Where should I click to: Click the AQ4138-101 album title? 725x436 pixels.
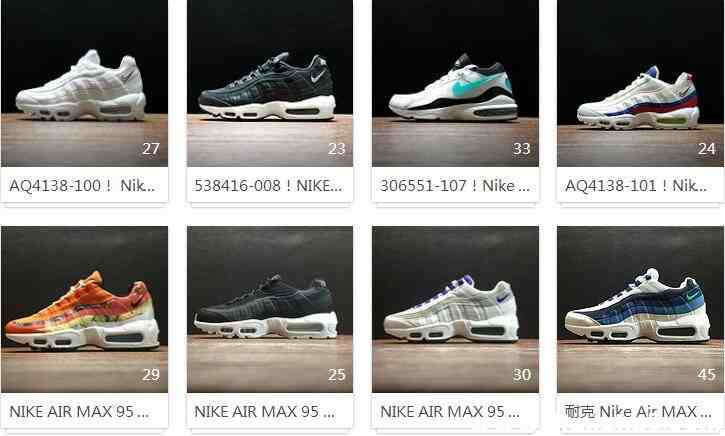pos(636,186)
